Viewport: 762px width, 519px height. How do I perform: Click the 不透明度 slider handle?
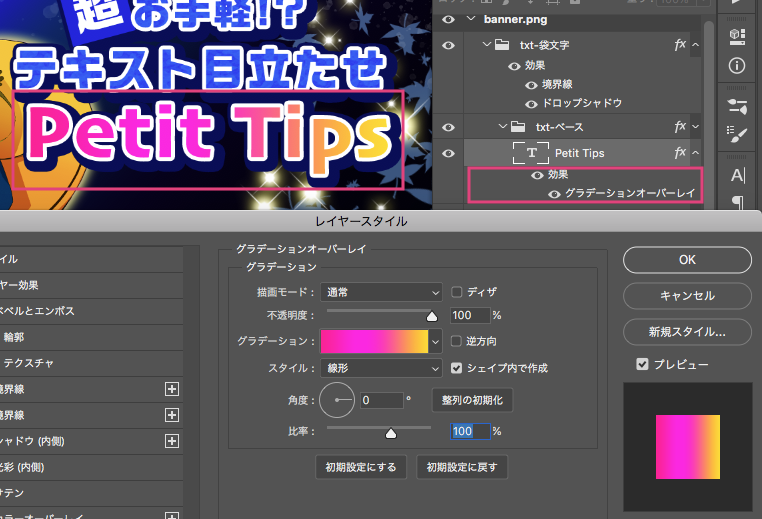432,317
